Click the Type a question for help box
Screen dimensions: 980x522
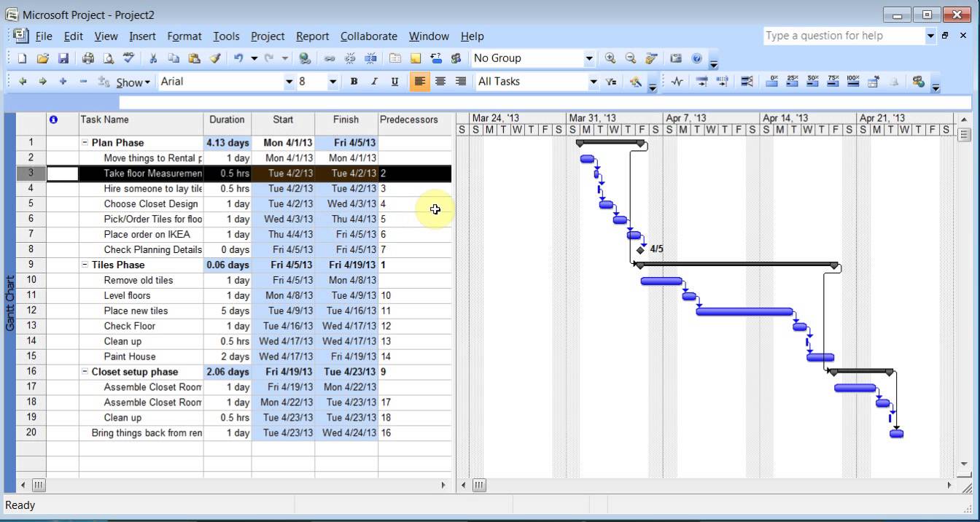pyautogui.click(x=842, y=36)
